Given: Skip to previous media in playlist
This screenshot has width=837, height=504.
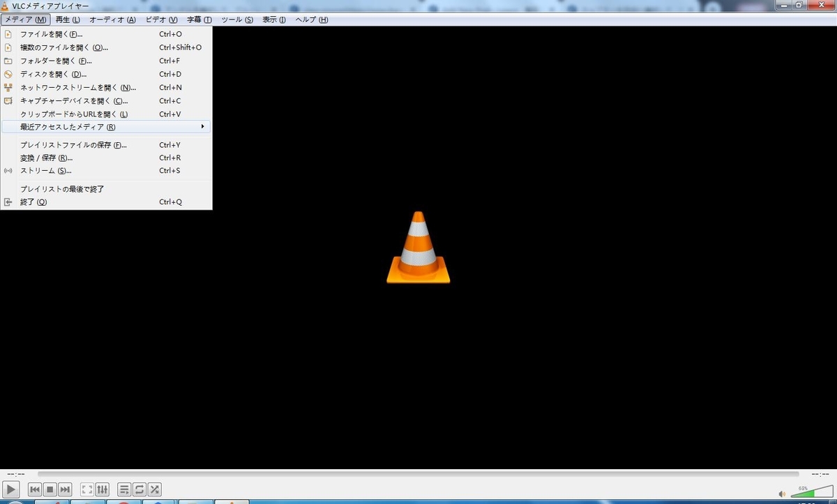Looking at the screenshot, I should [x=35, y=490].
